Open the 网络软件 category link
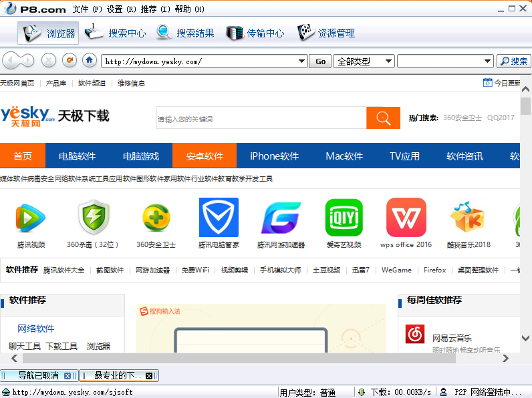 [x=35, y=328]
